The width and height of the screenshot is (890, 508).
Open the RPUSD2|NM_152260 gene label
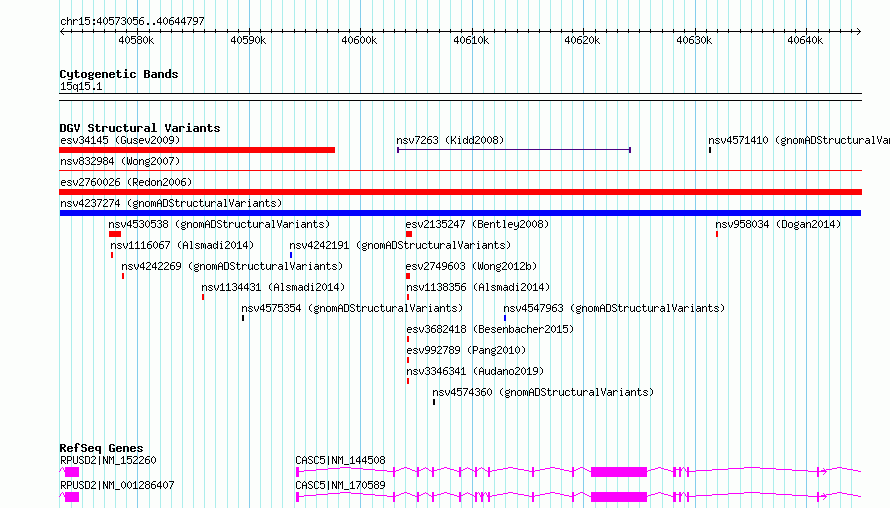click(x=108, y=460)
